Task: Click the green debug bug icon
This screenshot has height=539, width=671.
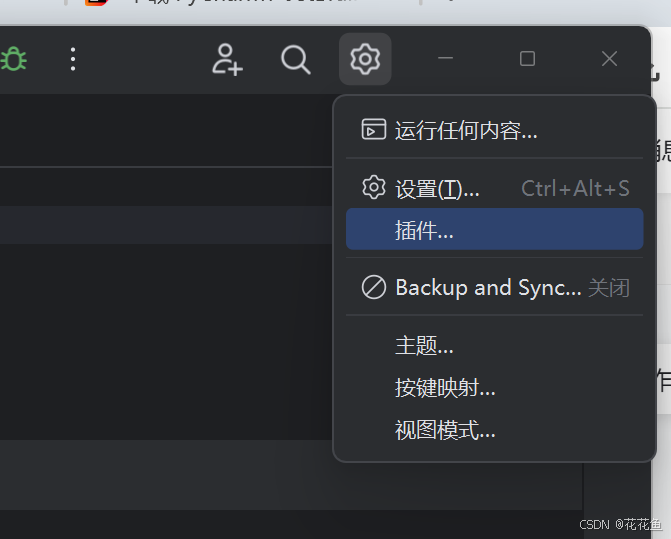Action: point(13,59)
